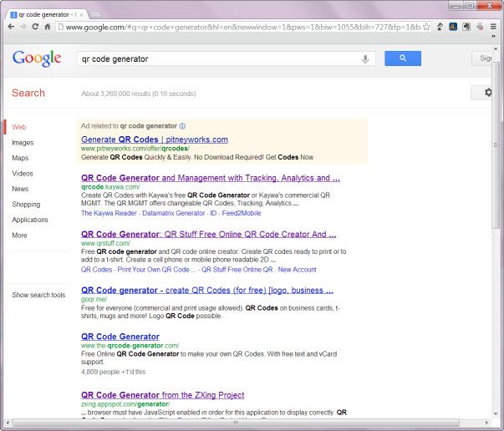The width and height of the screenshot is (504, 431).
Task: Open the QR Codes sitelink under qrstuff
Action: pyautogui.click(x=96, y=270)
